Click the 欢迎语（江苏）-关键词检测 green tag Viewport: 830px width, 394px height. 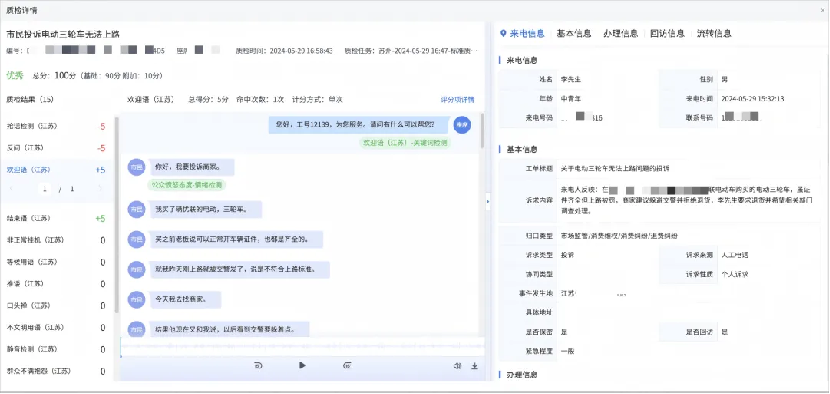pyautogui.click(x=404, y=143)
